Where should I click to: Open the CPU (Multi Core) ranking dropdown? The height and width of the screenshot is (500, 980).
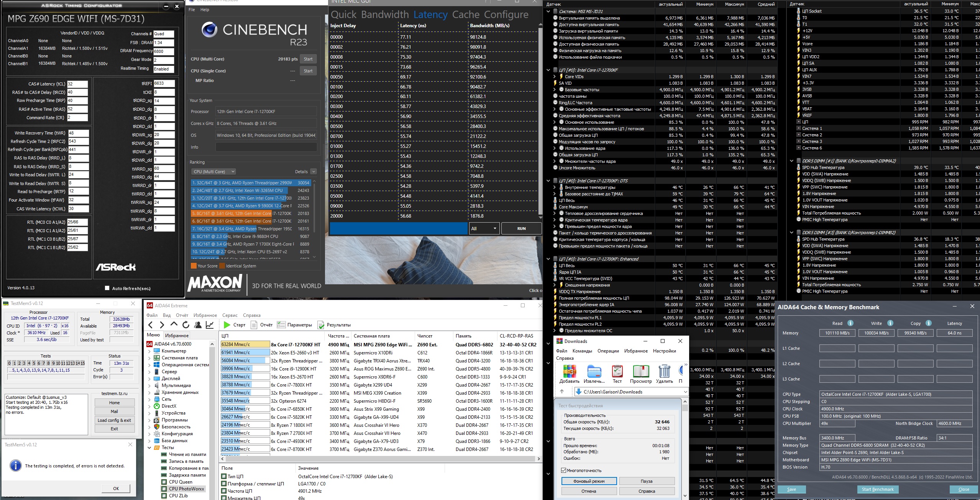pyautogui.click(x=213, y=172)
